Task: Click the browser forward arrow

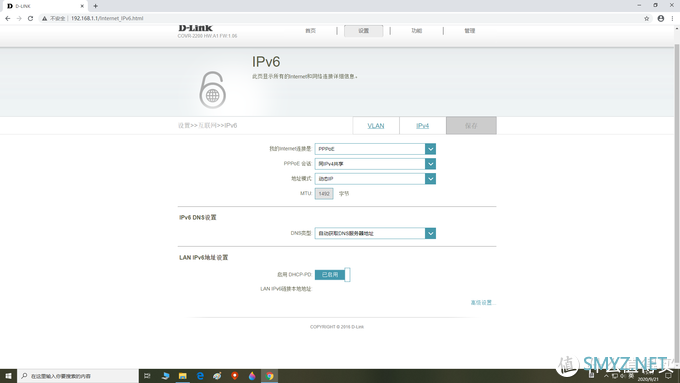Action: [x=19, y=18]
